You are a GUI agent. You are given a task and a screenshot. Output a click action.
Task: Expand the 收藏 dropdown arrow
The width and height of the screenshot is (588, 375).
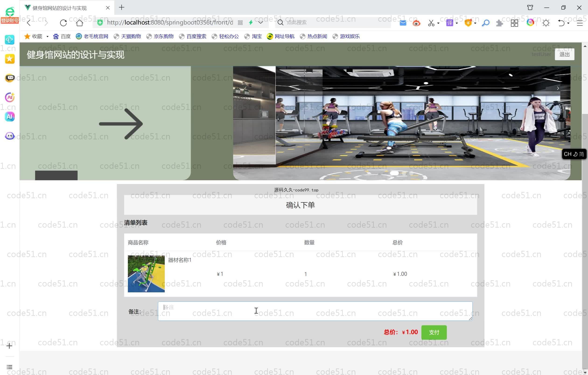click(x=47, y=37)
